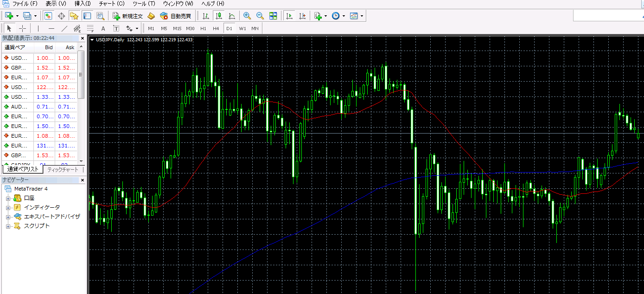
Task: Toggle Chart Shift
Action: pos(302,16)
